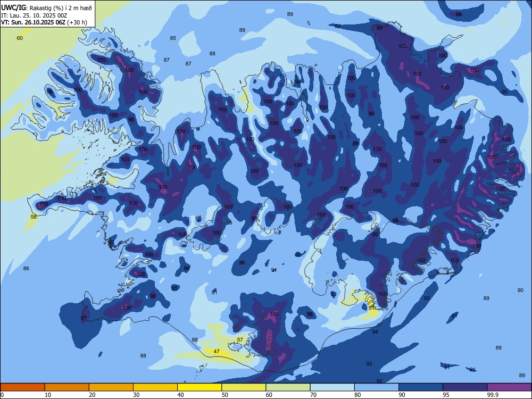Click the legend tick label '0'
532x399 pixels.
(x=2, y=395)
